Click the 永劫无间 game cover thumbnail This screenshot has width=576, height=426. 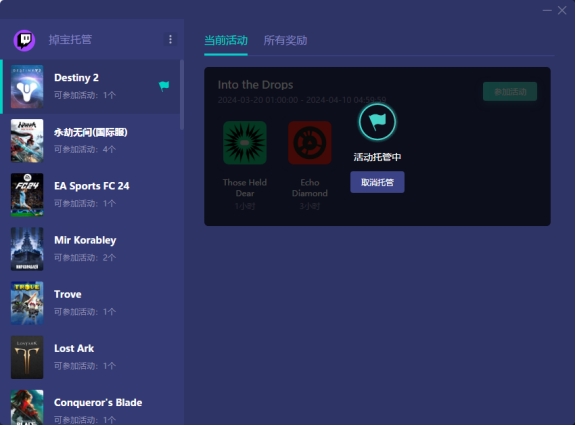coord(27,141)
